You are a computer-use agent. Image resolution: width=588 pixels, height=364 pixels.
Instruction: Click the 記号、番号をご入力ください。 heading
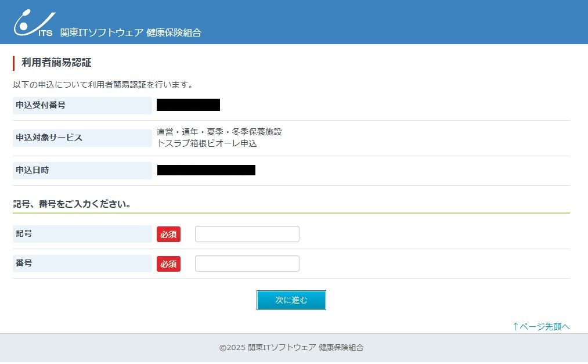(72, 204)
